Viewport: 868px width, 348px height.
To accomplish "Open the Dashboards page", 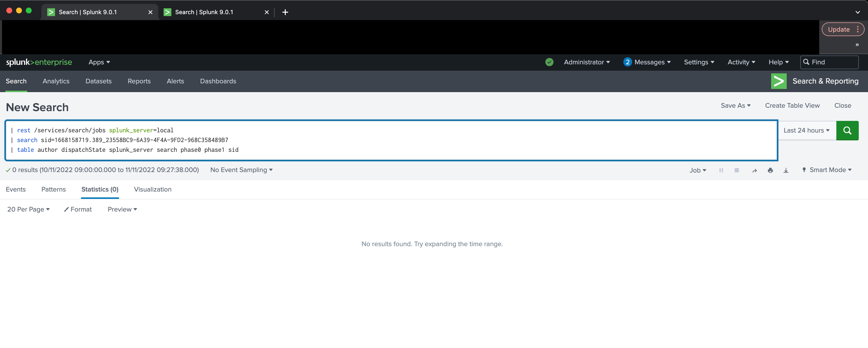I will (218, 81).
